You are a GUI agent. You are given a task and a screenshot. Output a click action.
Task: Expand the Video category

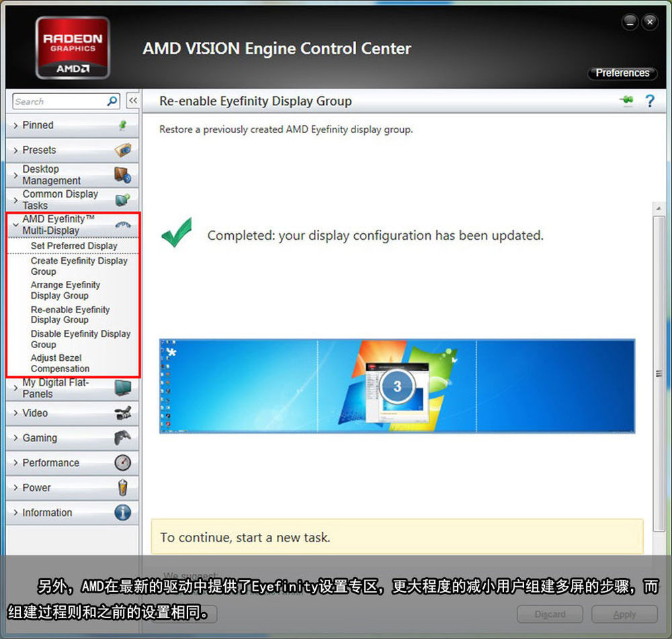tap(72, 413)
